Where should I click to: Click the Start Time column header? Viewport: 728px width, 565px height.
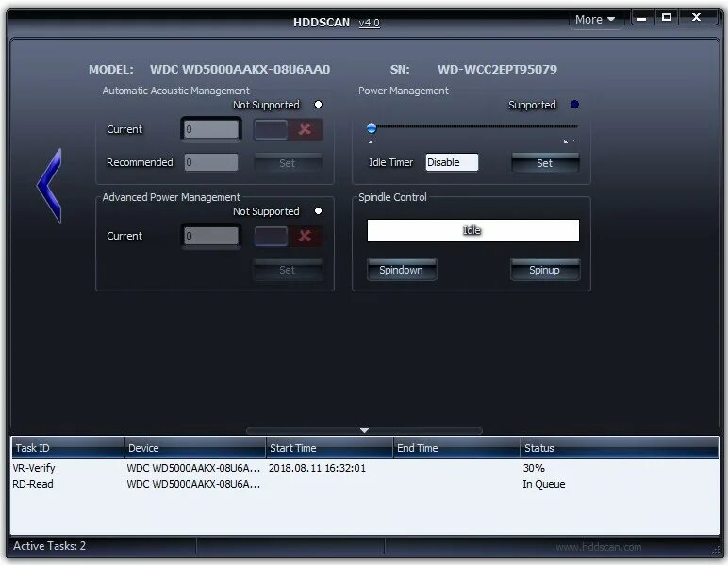click(330, 448)
